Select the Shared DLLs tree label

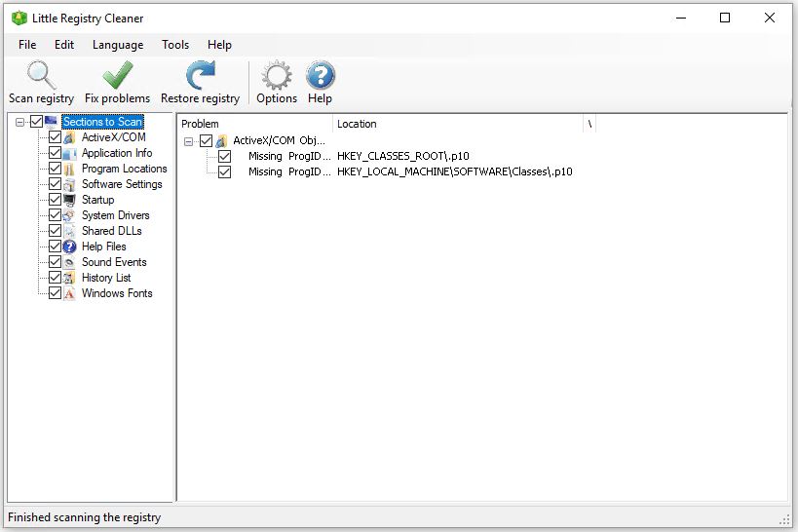(x=112, y=231)
